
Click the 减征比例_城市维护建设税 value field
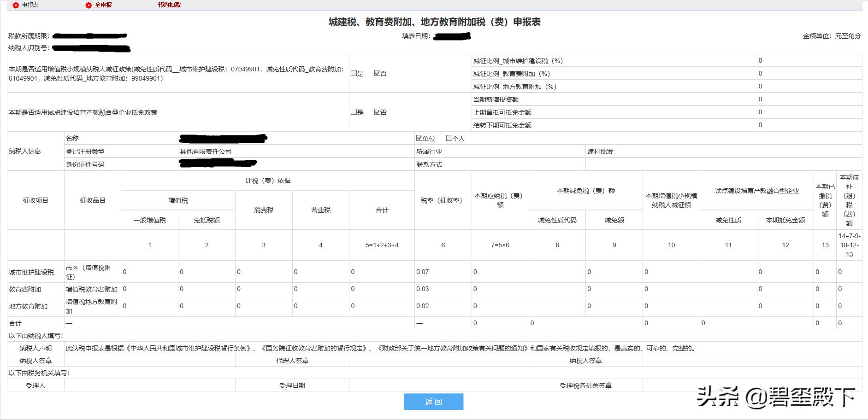pyautogui.click(x=784, y=60)
